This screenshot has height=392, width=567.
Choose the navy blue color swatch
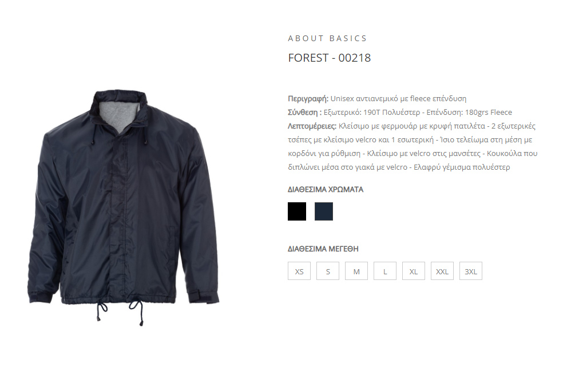tap(324, 211)
